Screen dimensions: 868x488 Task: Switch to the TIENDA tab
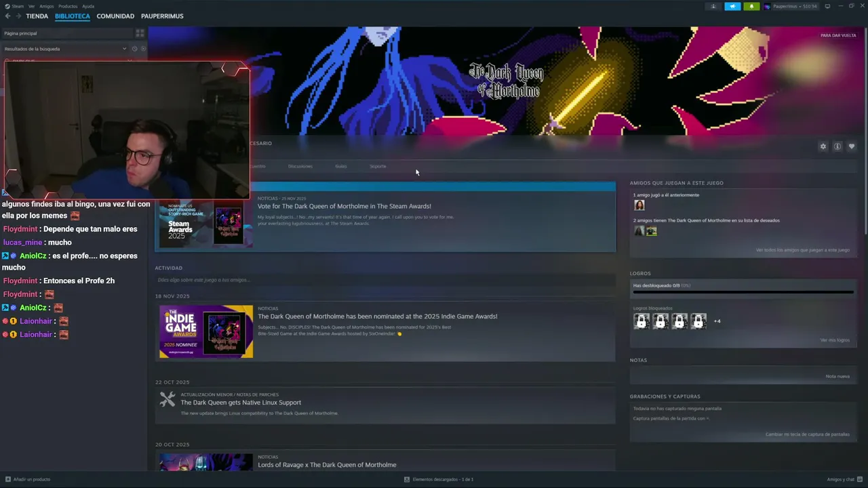point(37,16)
